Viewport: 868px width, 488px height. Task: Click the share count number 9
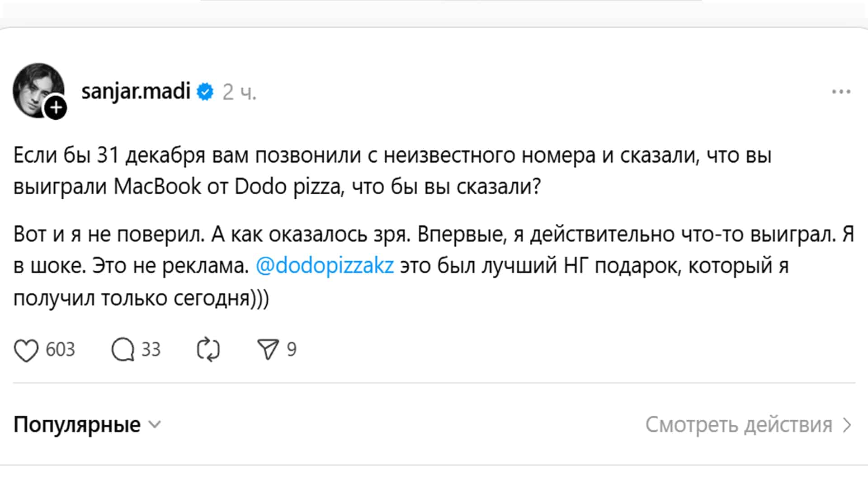[292, 350]
